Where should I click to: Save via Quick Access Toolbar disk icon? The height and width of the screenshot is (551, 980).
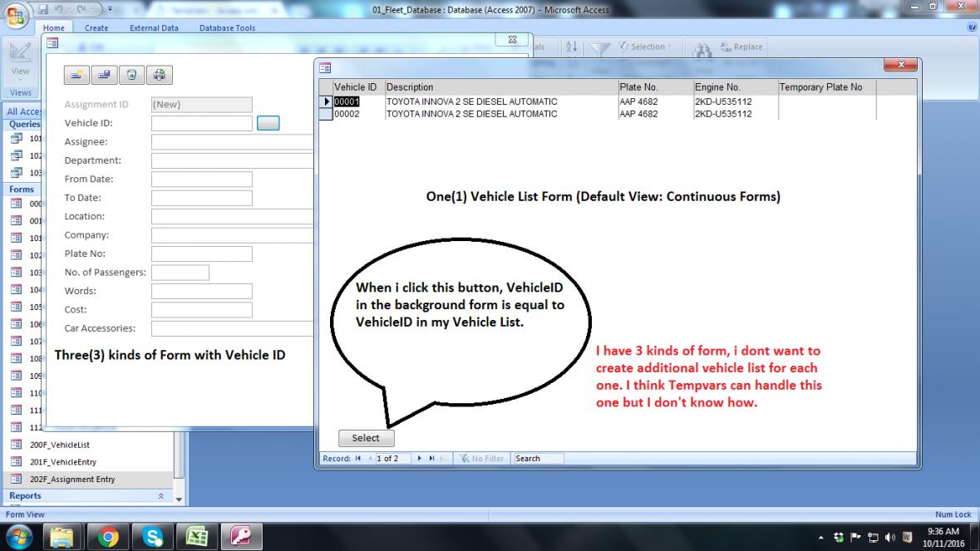tap(43, 9)
